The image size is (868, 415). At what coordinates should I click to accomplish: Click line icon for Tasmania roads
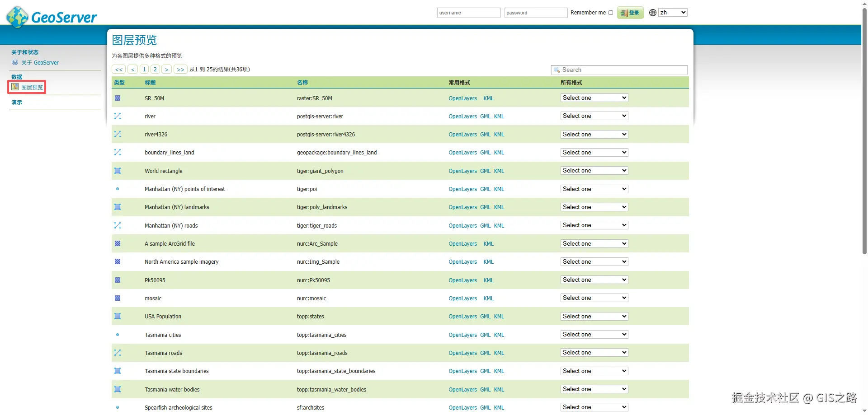pyautogui.click(x=118, y=353)
